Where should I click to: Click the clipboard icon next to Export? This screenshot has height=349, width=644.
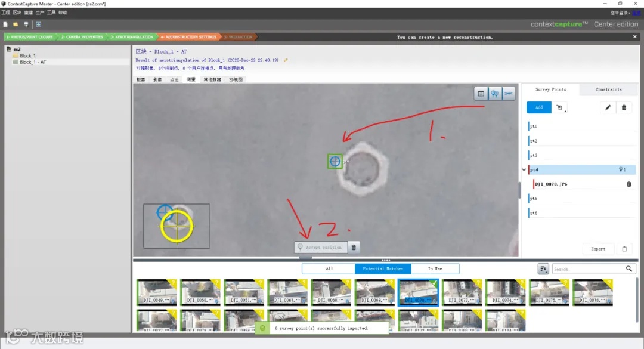pos(624,249)
